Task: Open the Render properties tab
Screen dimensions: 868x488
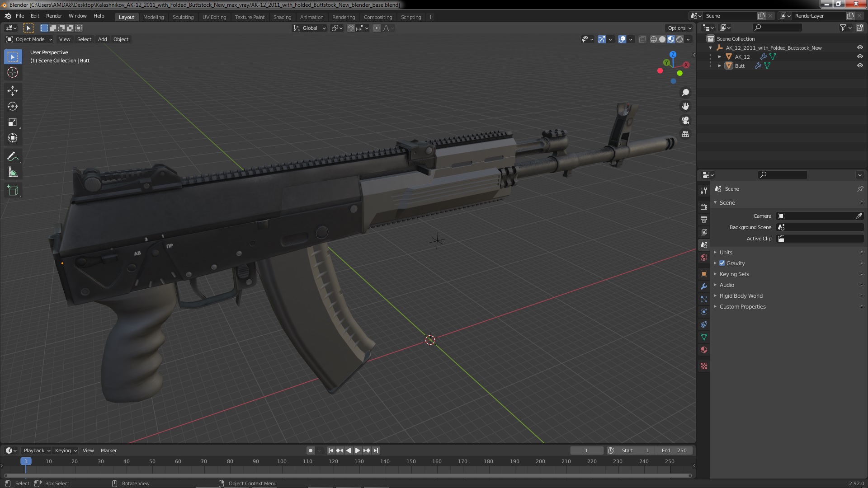Action: (703, 207)
